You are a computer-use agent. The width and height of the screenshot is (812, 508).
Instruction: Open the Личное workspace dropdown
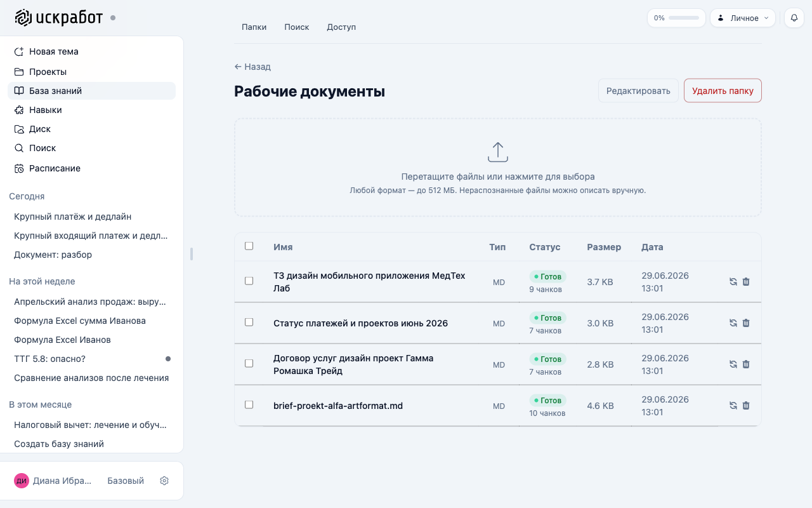742,18
